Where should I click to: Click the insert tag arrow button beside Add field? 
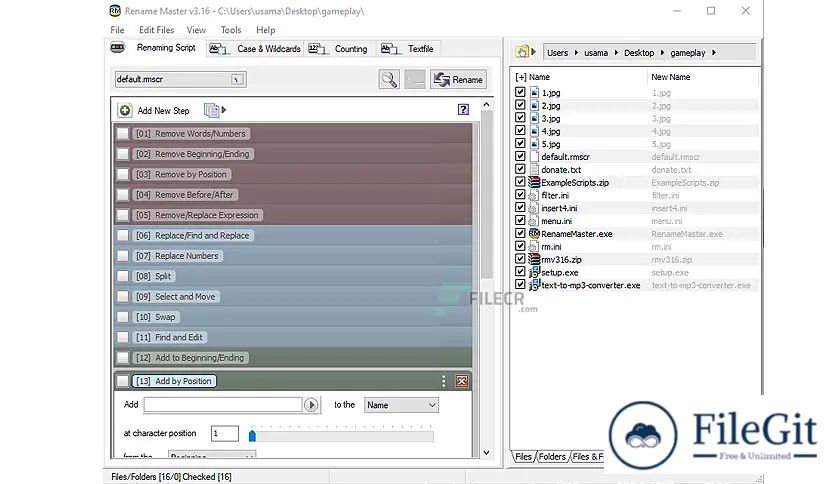311,405
